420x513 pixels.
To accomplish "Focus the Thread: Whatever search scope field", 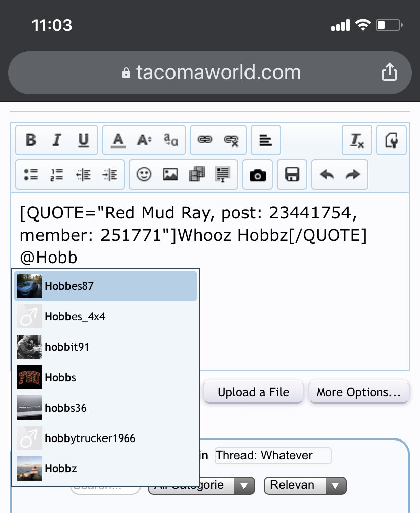I will click(273, 455).
